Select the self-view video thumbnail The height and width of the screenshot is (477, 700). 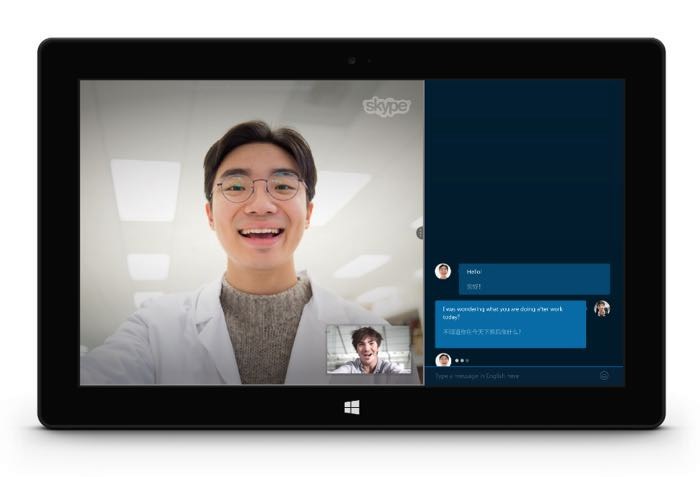[368, 349]
